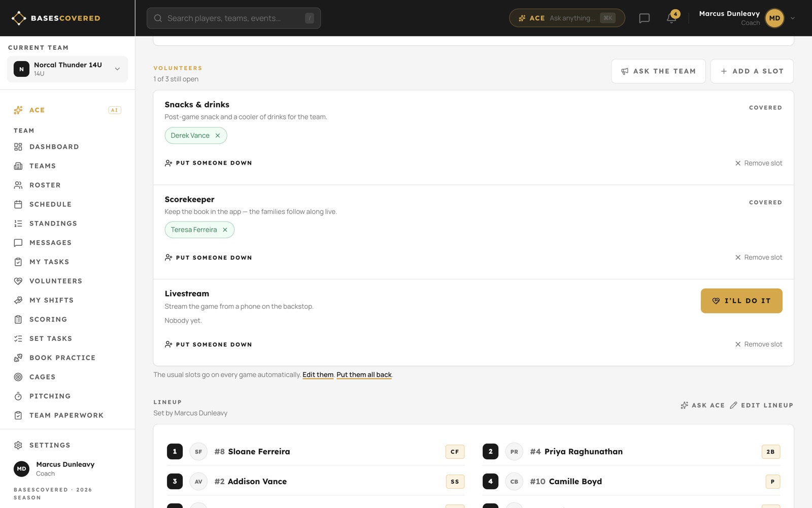Screen dimensions: 812x508
Task: Open Schedule page from sidebar
Action: click(x=67, y=204)
